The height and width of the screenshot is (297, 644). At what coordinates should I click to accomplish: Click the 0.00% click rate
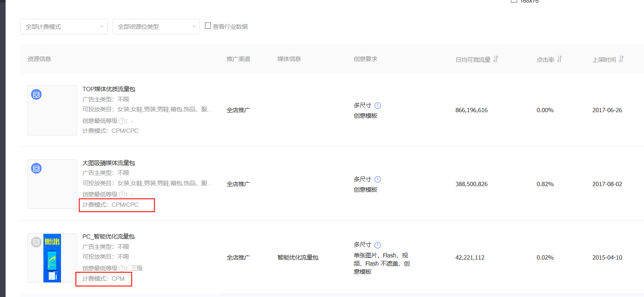(545, 110)
